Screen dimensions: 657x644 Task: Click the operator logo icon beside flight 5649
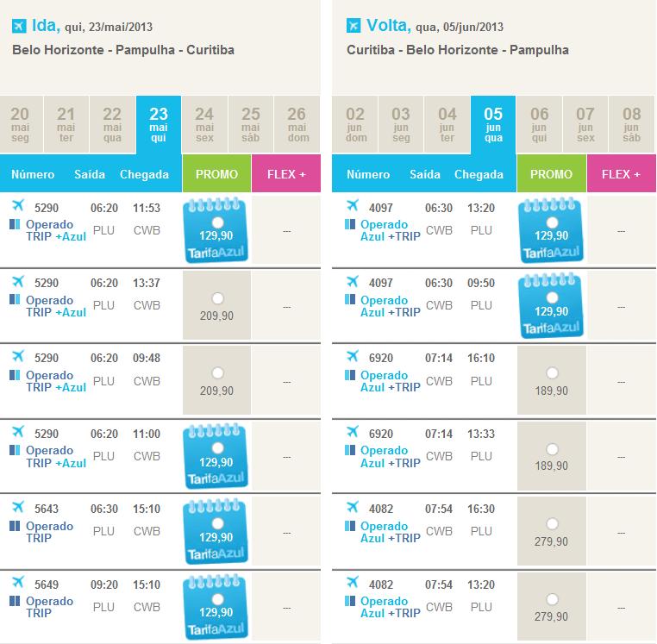click(14, 601)
